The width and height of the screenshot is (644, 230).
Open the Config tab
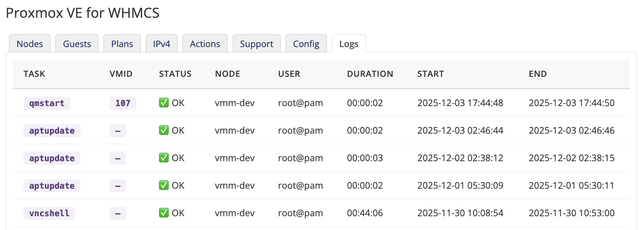coord(306,44)
